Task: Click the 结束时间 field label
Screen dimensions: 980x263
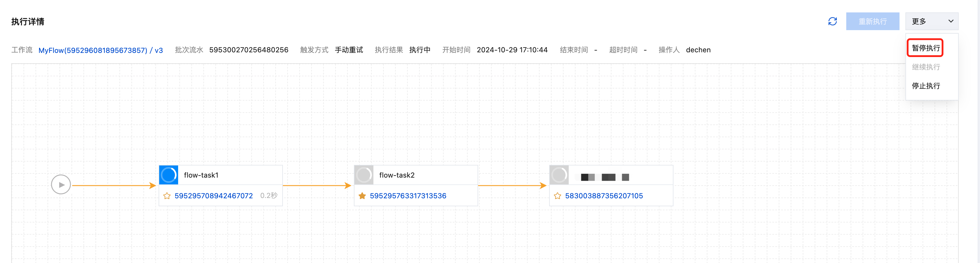Action: tap(574, 50)
